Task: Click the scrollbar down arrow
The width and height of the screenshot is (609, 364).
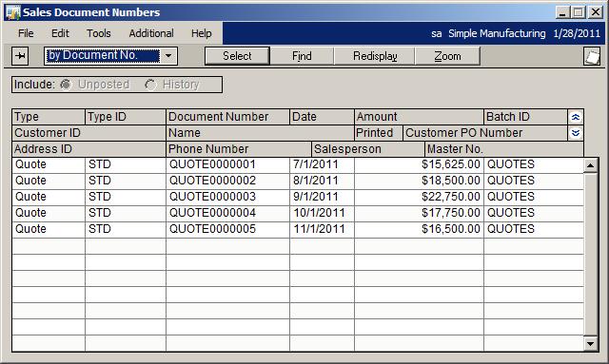Action: coord(590,343)
